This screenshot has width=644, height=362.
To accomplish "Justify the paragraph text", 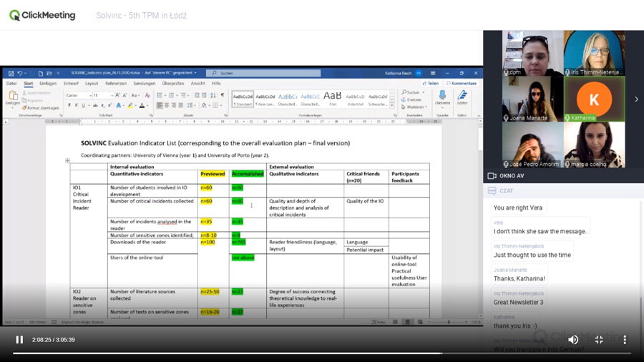I will pos(181,105).
